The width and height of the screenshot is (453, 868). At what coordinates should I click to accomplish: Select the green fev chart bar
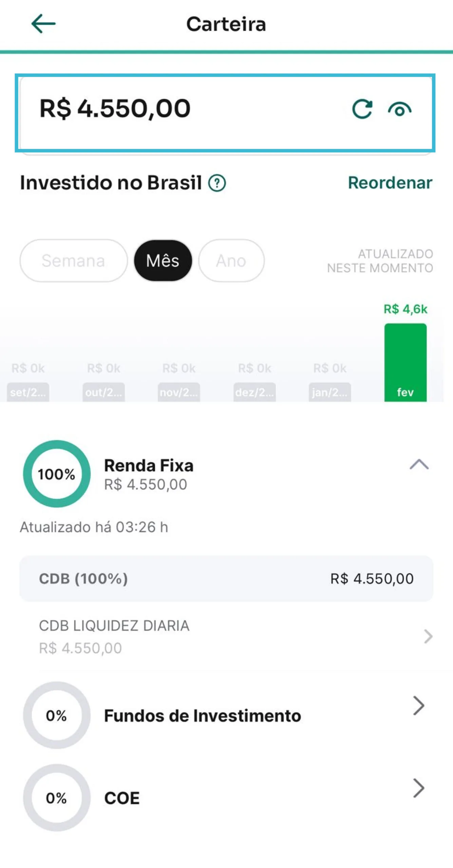pyautogui.click(x=405, y=362)
